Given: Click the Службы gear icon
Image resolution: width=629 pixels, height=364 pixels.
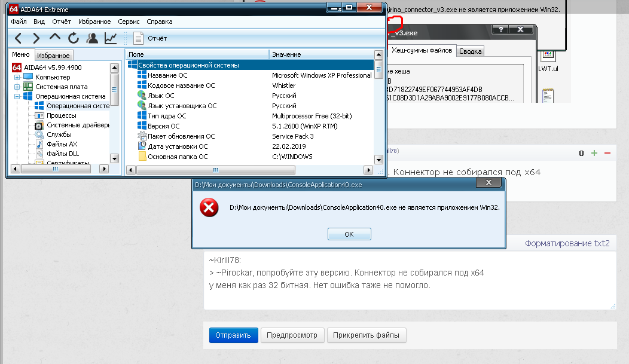Looking at the screenshot, I should (x=39, y=134).
